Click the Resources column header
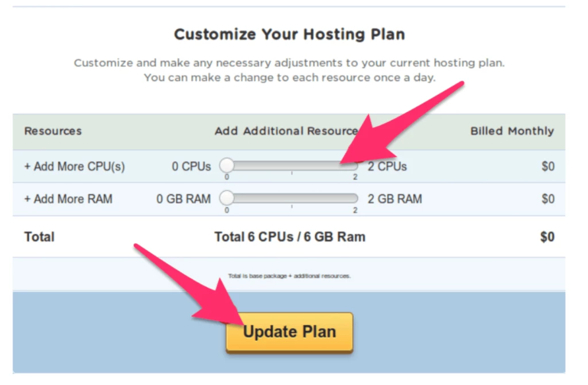The image size is (588, 385). coord(53,131)
